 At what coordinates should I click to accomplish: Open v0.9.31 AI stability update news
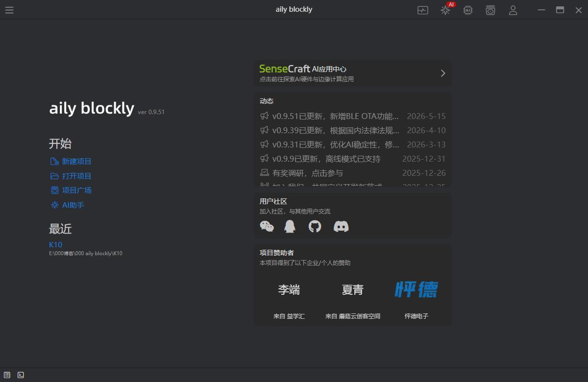[x=353, y=145]
